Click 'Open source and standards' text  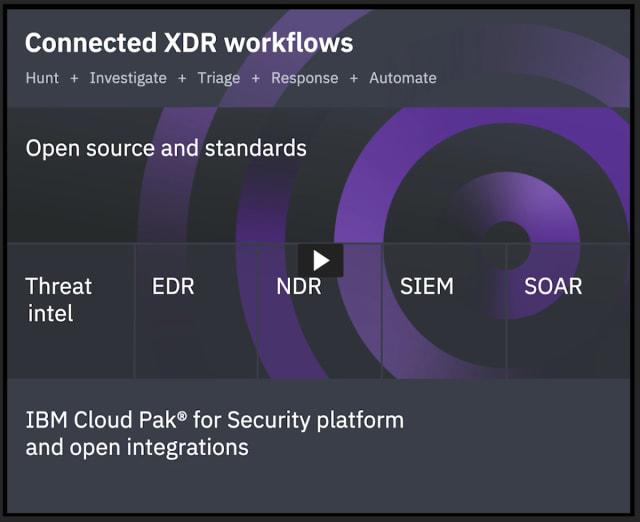click(166, 148)
